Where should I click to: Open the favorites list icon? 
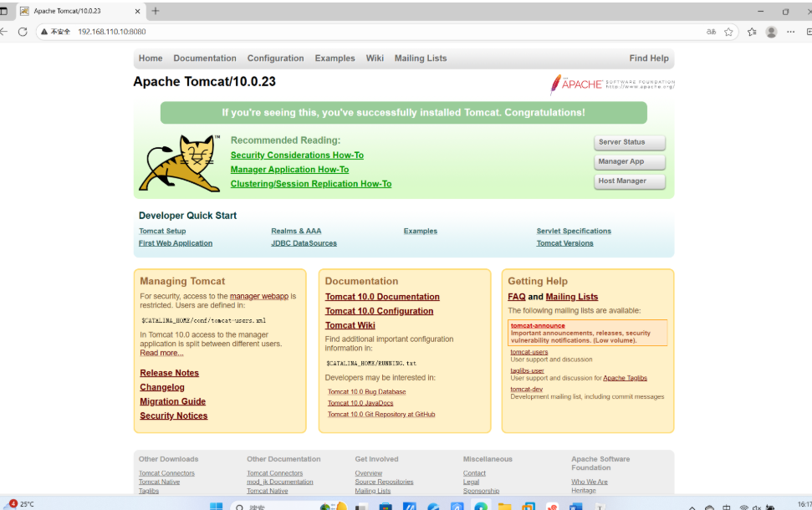click(x=752, y=32)
